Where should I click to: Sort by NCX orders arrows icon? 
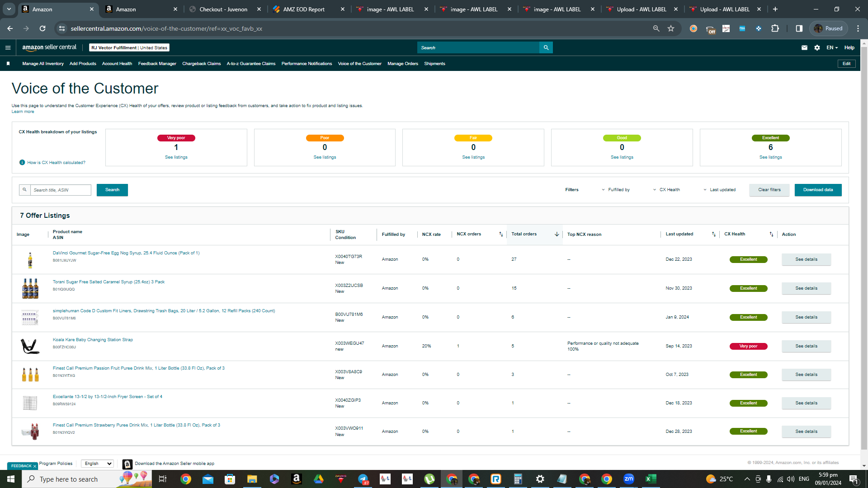(501, 234)
